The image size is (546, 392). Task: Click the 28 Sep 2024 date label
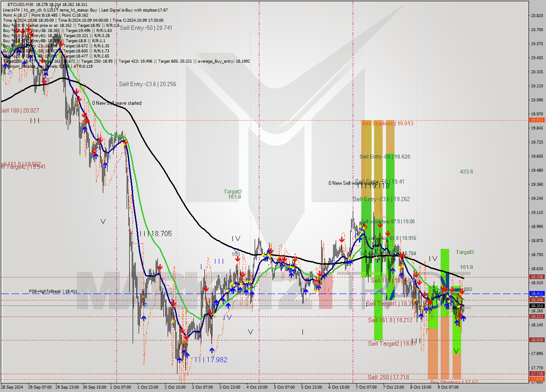pyautogui.click(x=12, y=387)
